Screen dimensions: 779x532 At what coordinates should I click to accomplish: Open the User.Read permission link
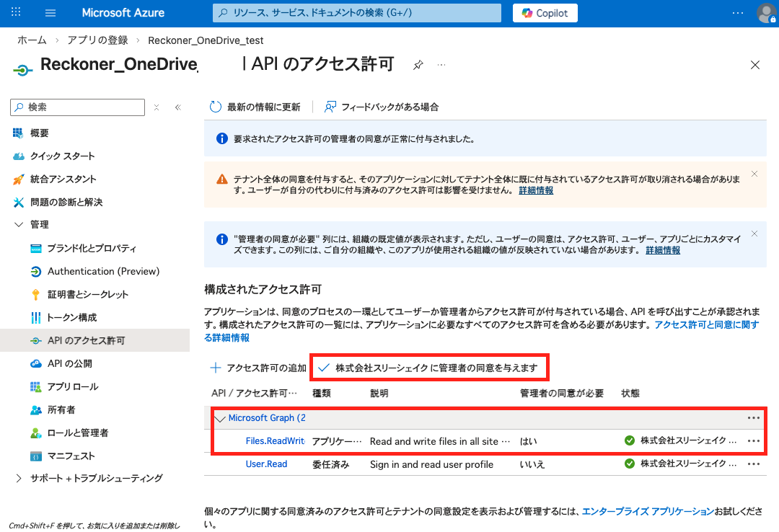click(x=266, y=464)
